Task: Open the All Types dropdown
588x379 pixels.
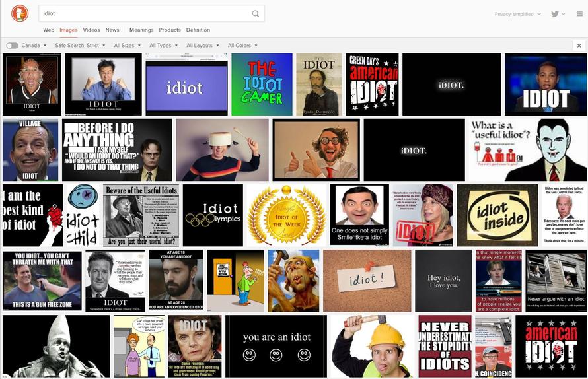Action: [x=163, y=46]
